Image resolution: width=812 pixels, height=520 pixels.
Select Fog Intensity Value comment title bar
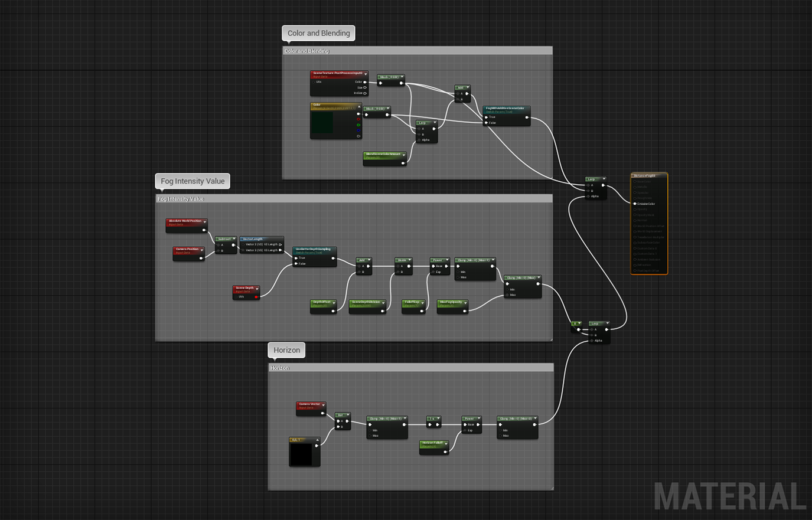pos(354,199)
